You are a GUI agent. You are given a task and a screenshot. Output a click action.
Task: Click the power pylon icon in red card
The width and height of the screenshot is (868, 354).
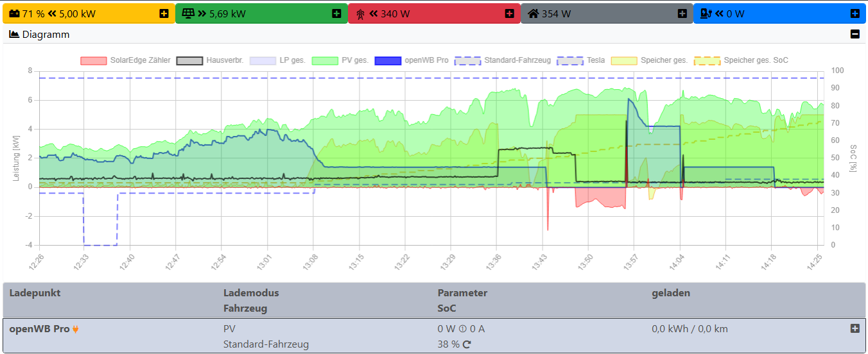tap(360, 13)
